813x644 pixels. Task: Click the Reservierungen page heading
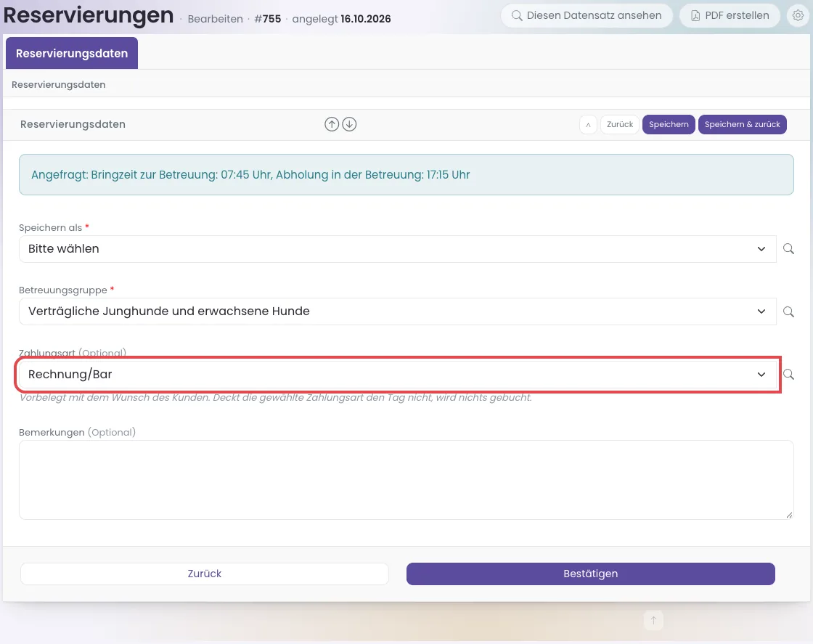[88, 15]
